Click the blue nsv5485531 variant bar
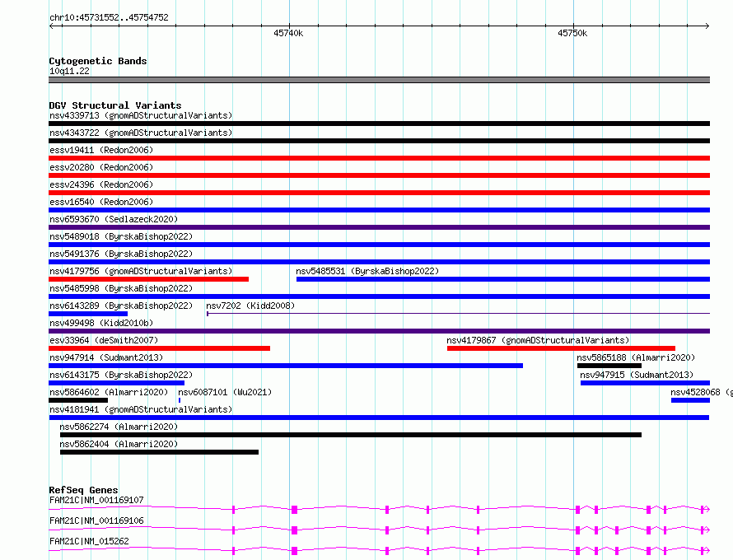 click(503, 279)
